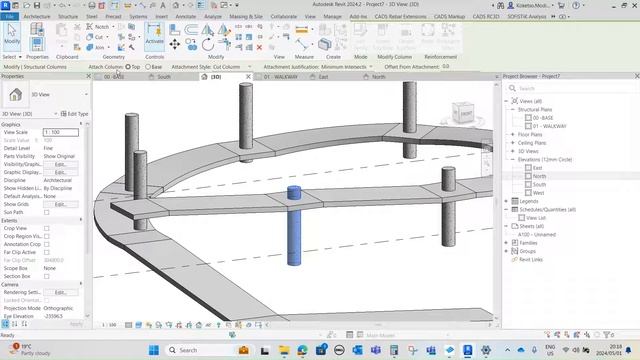
Task: Toggle the Far Clip Active checkbox
Action: coord(47,252)
